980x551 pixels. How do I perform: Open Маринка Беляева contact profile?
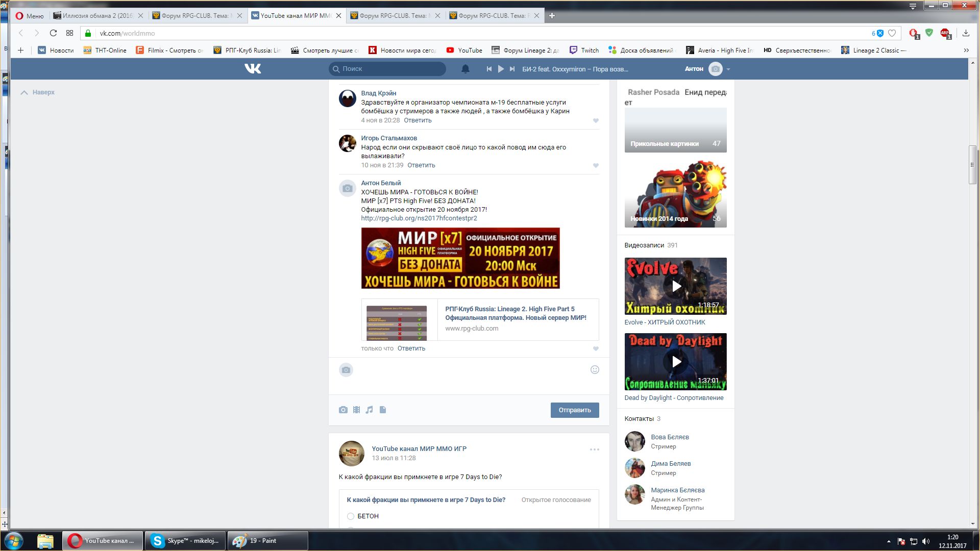tap(678, 490)
